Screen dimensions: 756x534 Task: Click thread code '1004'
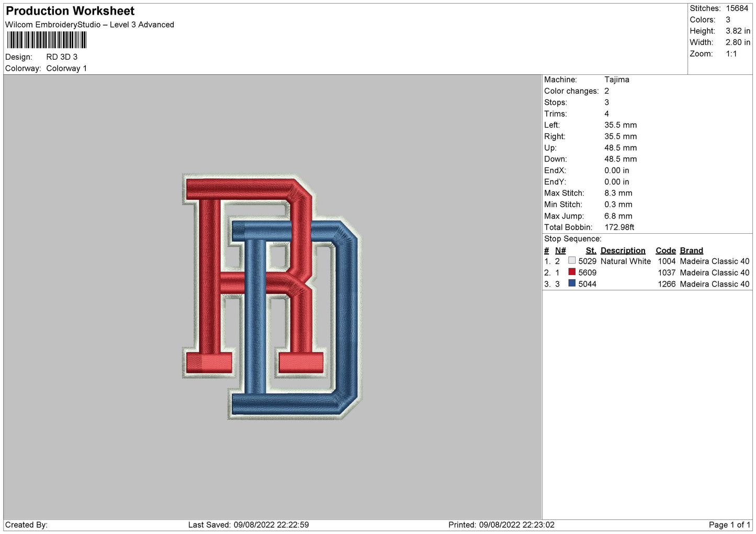click(x=667, y=262)
